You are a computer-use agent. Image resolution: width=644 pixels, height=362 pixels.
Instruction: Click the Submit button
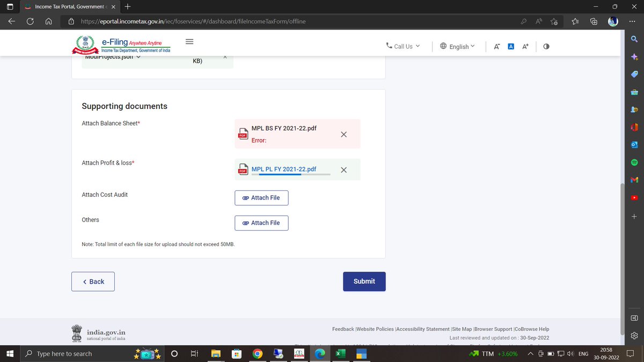pyautogui.click(x=364, y=282)
